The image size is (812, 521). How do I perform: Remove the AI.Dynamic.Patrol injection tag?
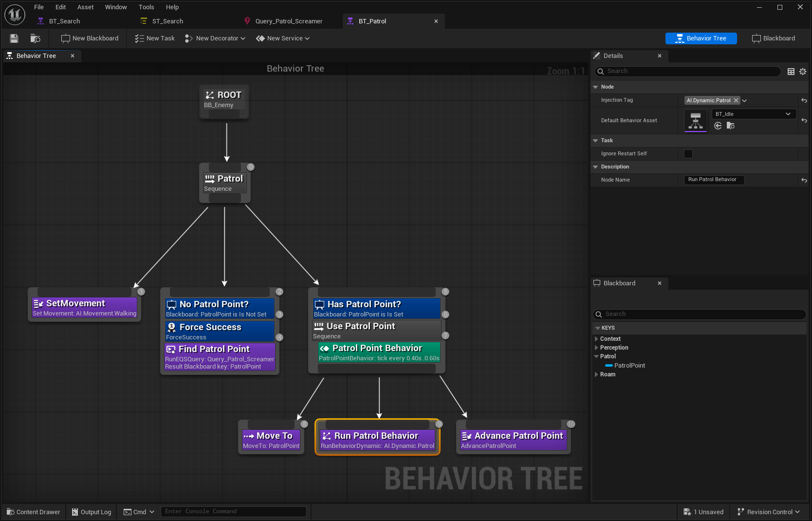coord(737,100)
